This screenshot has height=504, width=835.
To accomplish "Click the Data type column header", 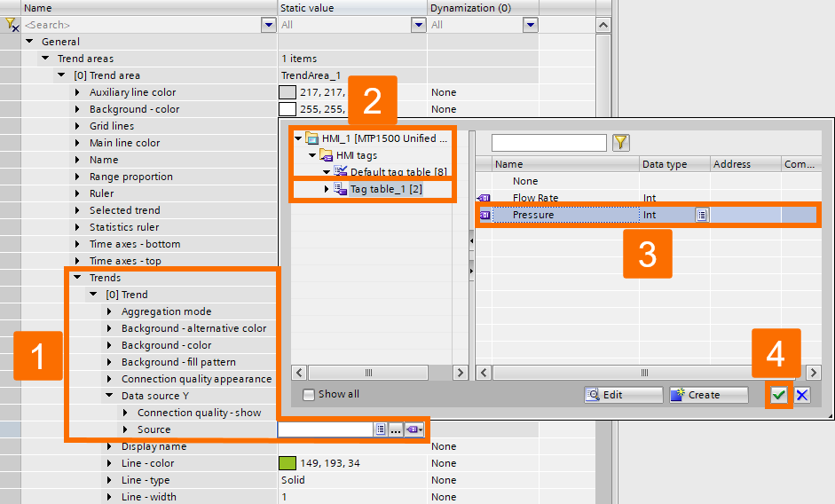I will (674, 164).
